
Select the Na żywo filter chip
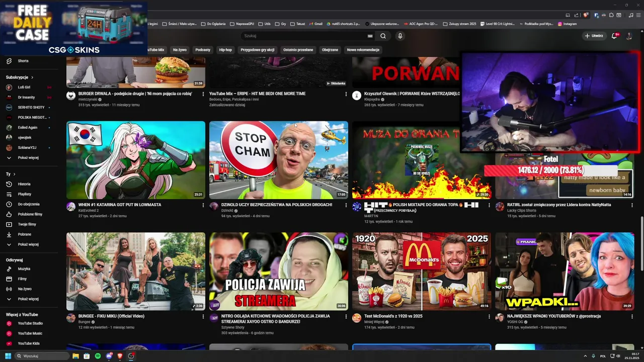coord(180,50)
